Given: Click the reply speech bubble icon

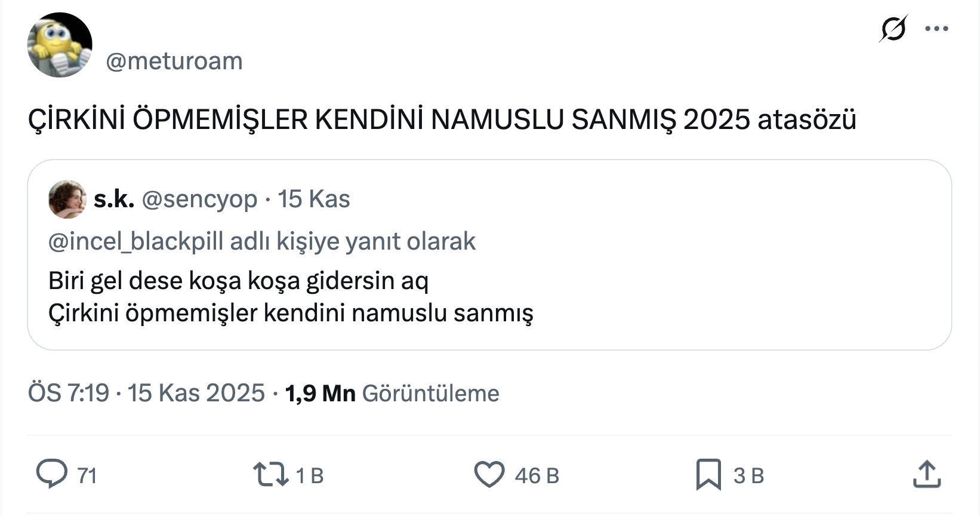Looking at the screenshot, I should 52,475.
